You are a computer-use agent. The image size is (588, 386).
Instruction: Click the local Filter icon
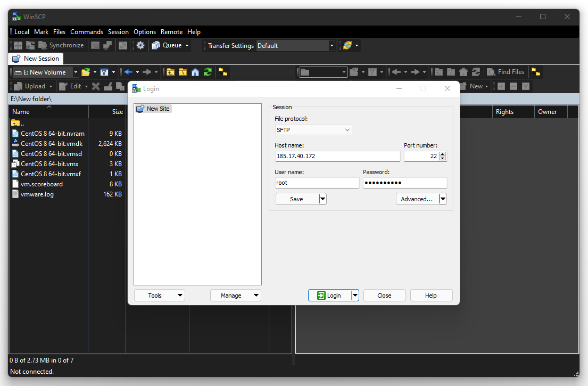point(104,72)
